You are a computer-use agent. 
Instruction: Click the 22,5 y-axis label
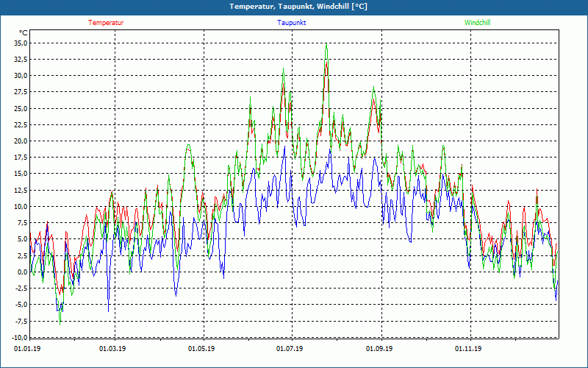pos(20,124)
